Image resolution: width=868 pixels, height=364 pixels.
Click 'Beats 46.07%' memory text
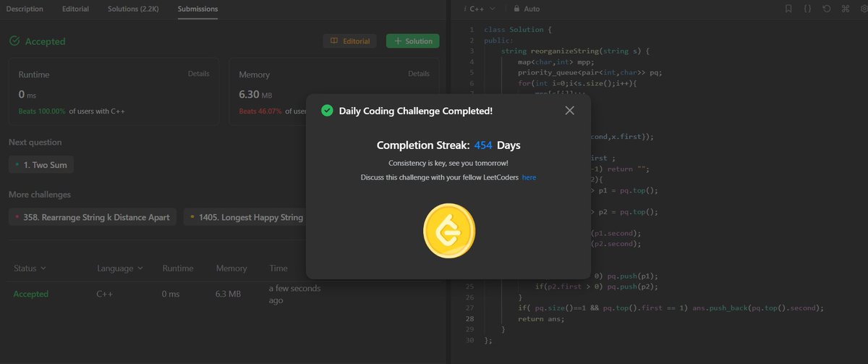tap(260, 111)
